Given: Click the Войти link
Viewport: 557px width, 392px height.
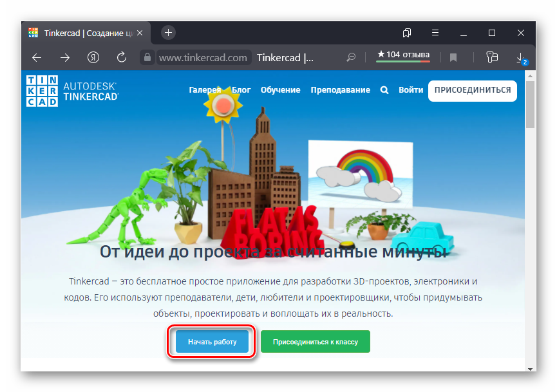Looking at the screenshot, I should click(411, 90).
